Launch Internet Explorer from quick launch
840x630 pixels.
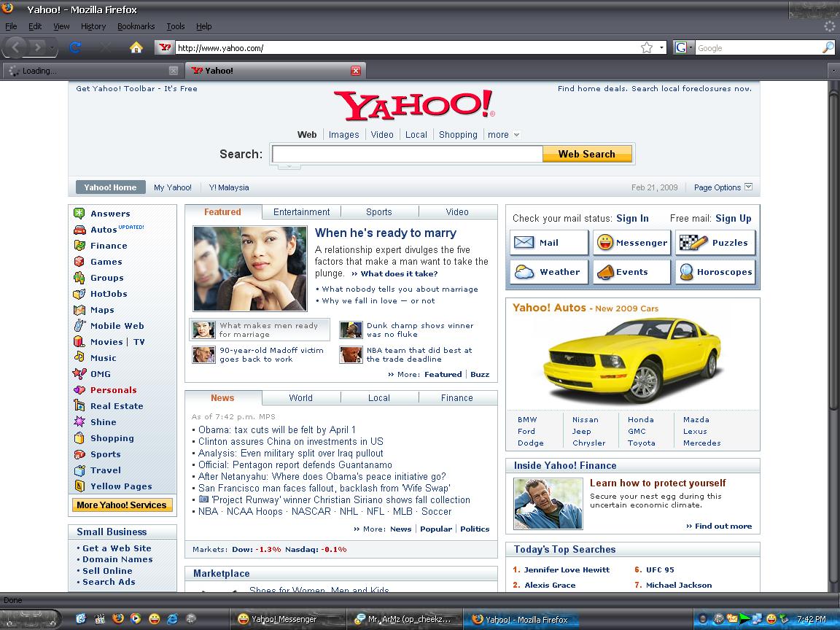(x=173, y=619)
